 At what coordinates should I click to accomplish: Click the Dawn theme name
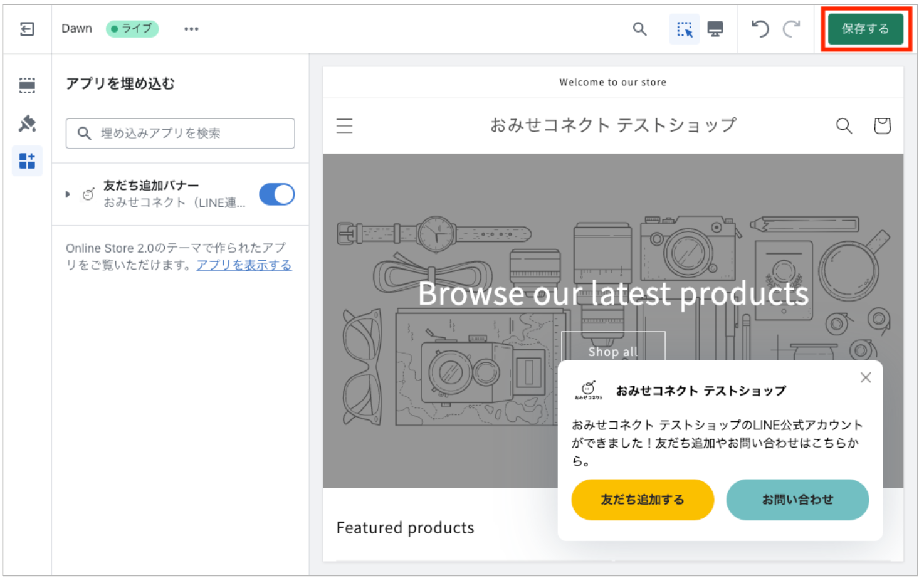76,29
